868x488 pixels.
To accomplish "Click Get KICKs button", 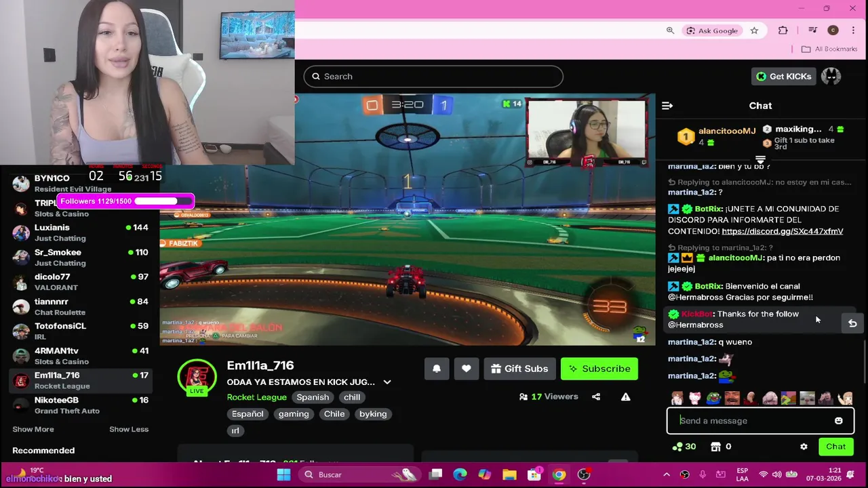I will pyautogui.click(x=783, y=77).
